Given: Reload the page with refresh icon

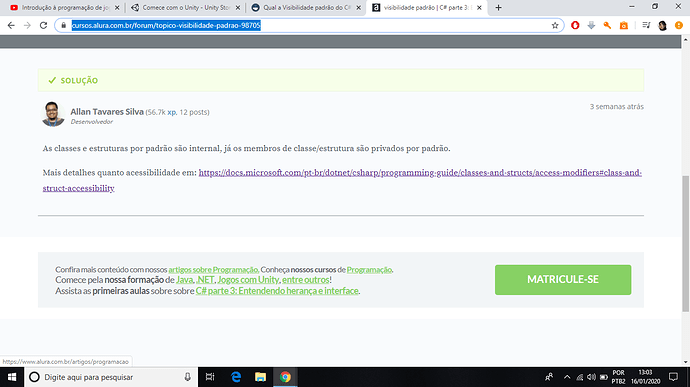Looking at the screenshot, I should (43, 26).
